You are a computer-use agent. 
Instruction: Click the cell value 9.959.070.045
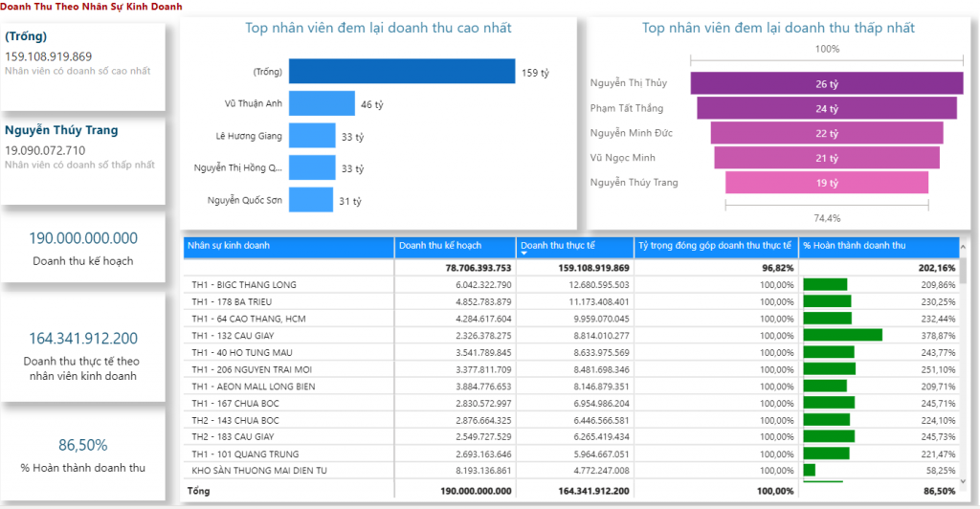[x=601, y=319]
